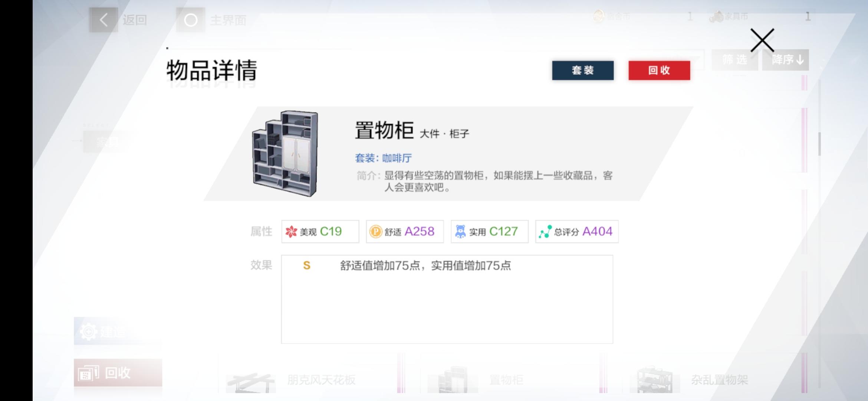The width and height of the screenshot is (868, 401).
Task: Click the 总评分 graph icon
Action: (545, 232)
